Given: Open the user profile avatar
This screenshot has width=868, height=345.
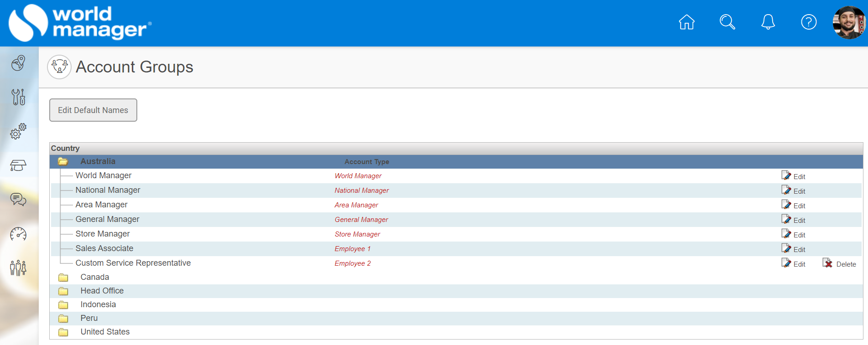Looking at the screenshot, I should click(848, 23).
